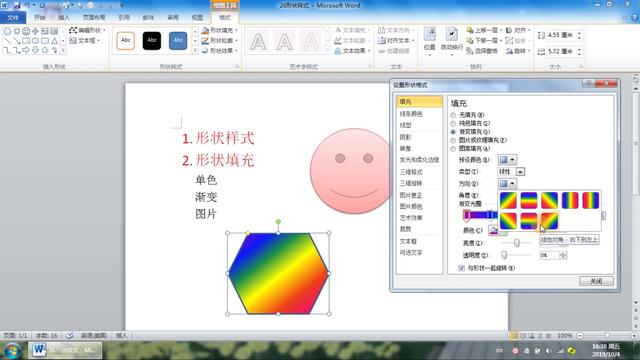
Task: Select the 无填充 no fill radio button
Action: point(453,115)
